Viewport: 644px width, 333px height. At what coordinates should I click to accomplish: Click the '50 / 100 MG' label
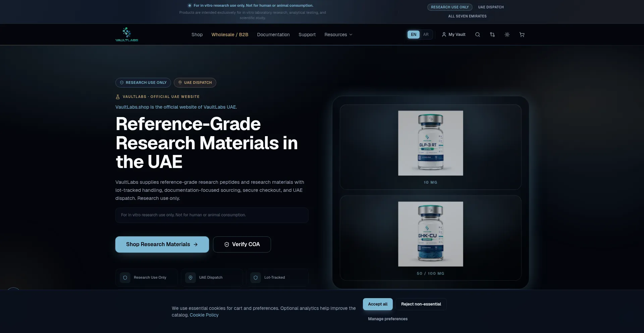pos(430,274)
